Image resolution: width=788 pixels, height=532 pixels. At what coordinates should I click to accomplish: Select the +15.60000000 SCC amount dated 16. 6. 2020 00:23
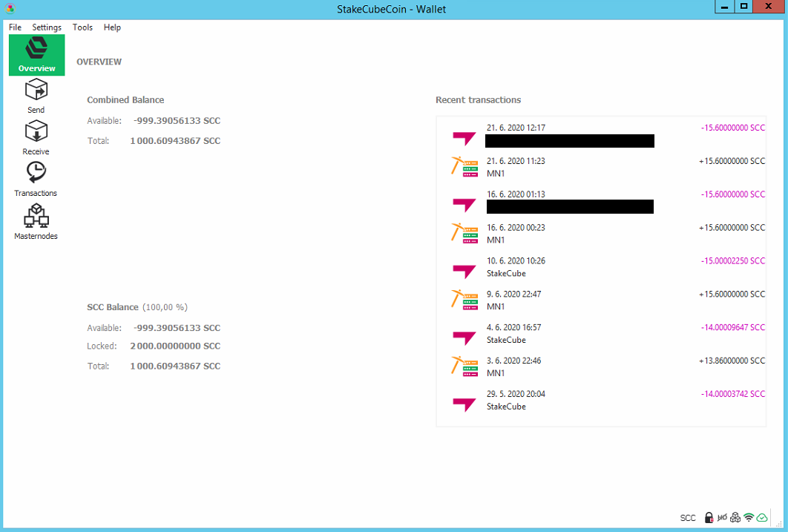[x=732, y=228]
